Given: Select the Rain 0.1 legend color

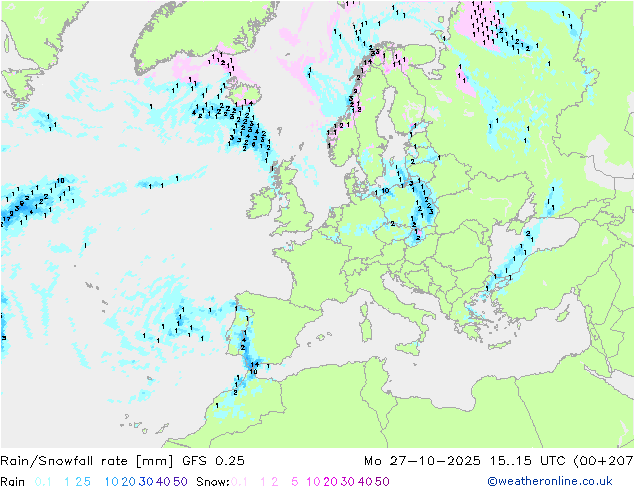Looking at the screenshot, I should (x=43, y=482).
